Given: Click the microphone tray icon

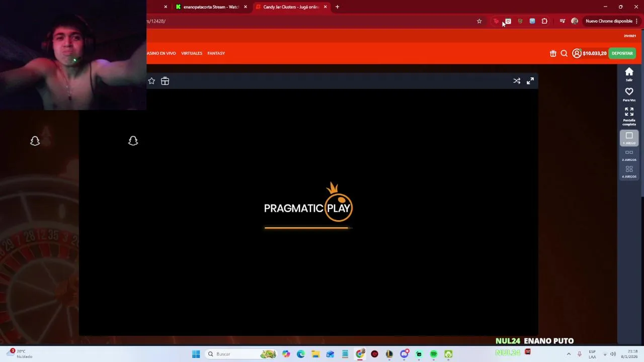Looking at the screenshot, I should click(x=580, y=354).
